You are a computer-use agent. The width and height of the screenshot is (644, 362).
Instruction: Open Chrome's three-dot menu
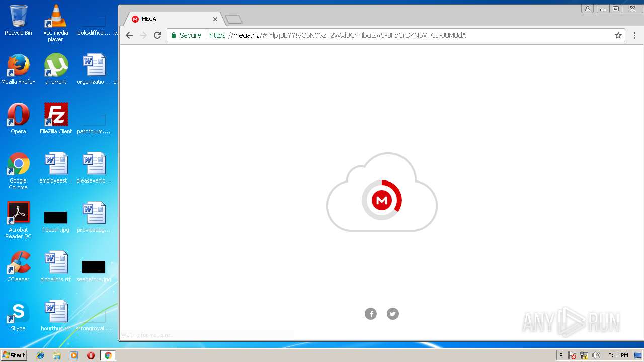tap(634, 35)
